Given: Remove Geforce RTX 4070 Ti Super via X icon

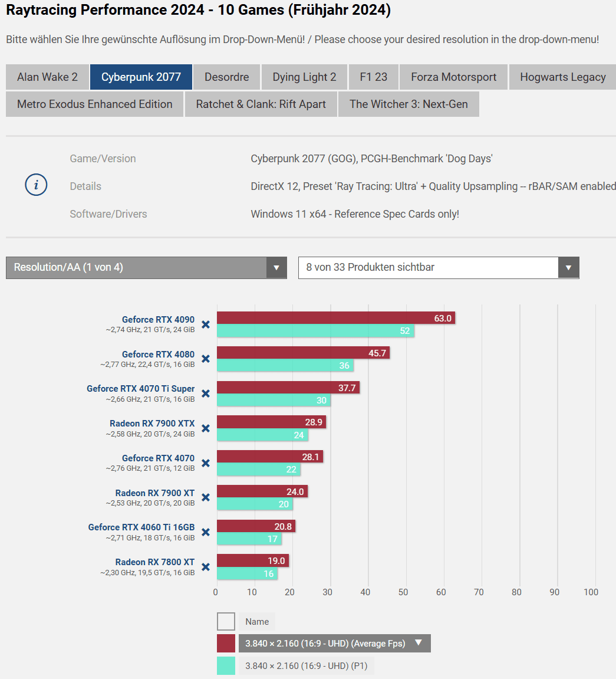Looking at the screenshot, I should click(206, 393).
